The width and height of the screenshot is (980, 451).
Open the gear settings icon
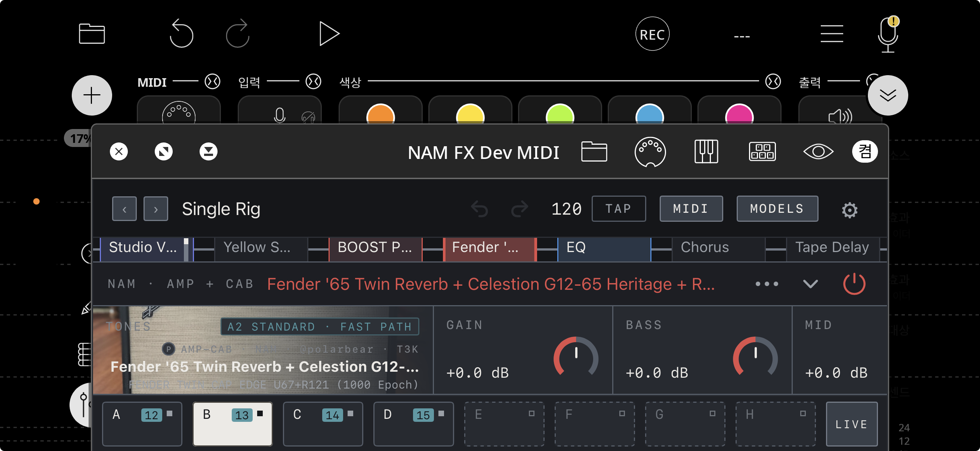click(x=849, y=210)
